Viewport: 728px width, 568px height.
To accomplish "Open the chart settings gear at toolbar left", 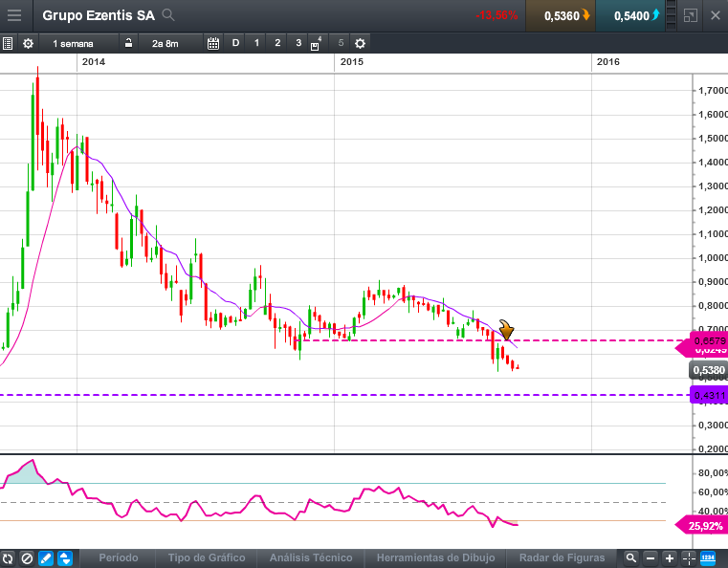I will pyautogui.click(x=28, y=43).
